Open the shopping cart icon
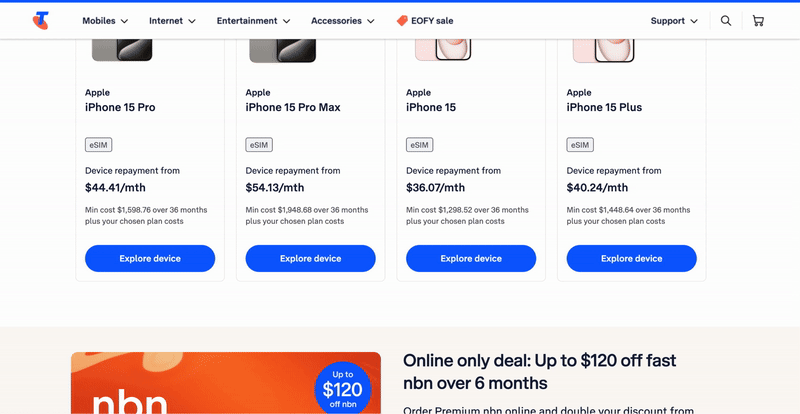 click(758, 21)
